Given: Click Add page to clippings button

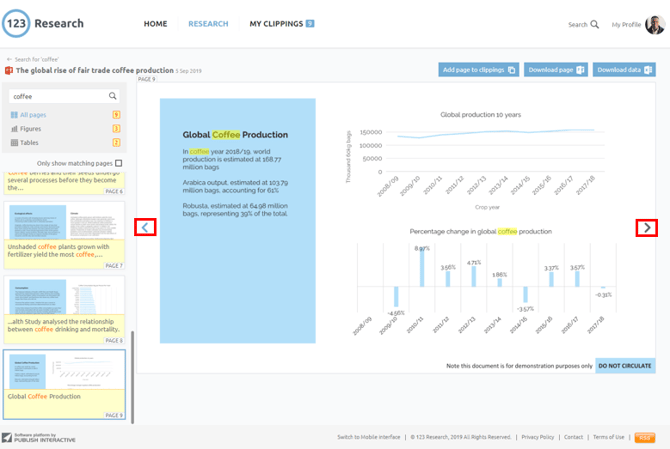Looking at the screenshot, I should [x=478, y=70].
